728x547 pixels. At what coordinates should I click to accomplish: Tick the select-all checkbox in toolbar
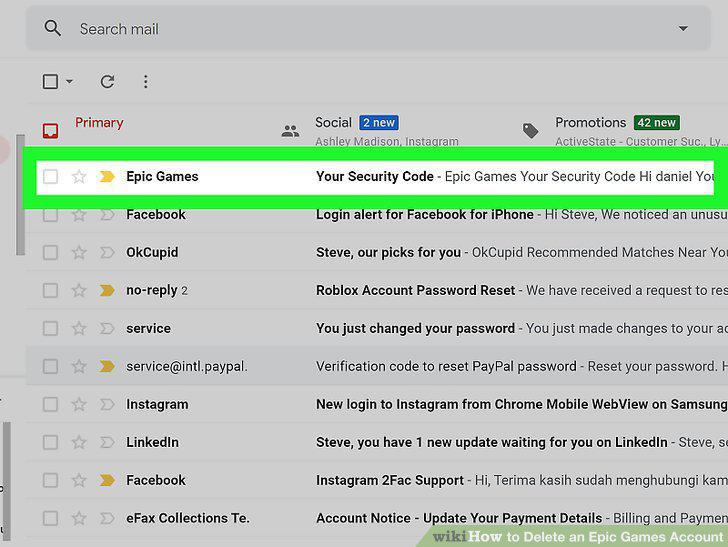click(x=50, y=82)
